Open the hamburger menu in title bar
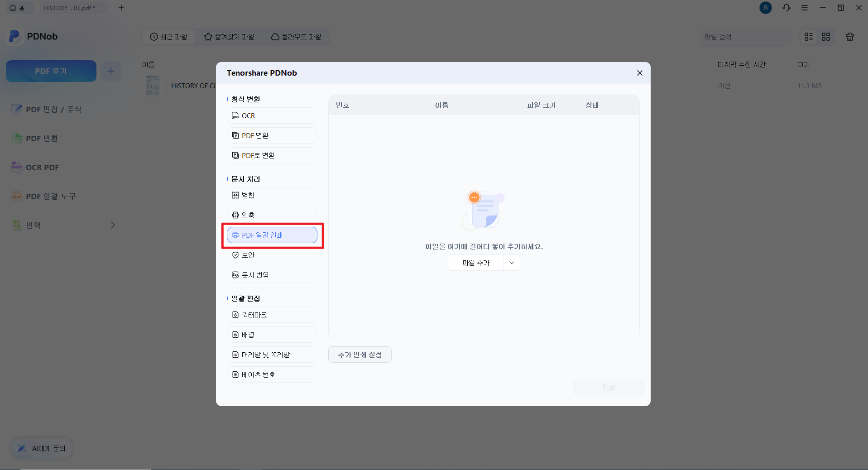The height and width of the screenshot is (470, 868). pyautogui.click(x=805, y=8)
